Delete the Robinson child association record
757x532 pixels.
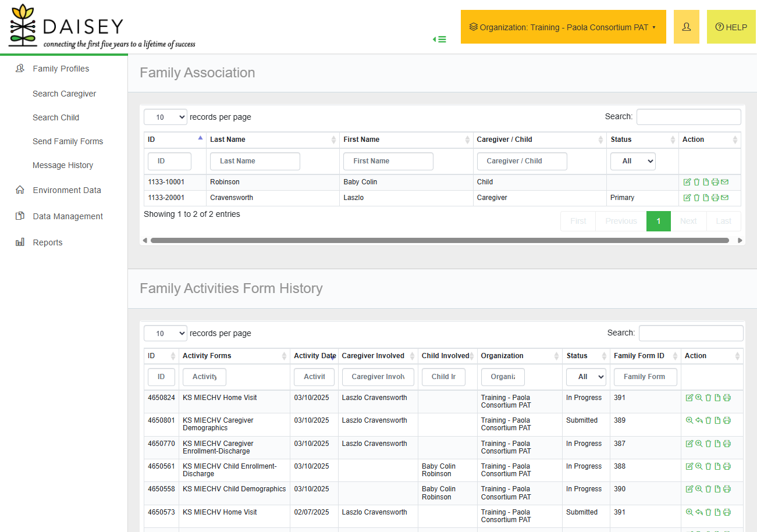[696, 182]
